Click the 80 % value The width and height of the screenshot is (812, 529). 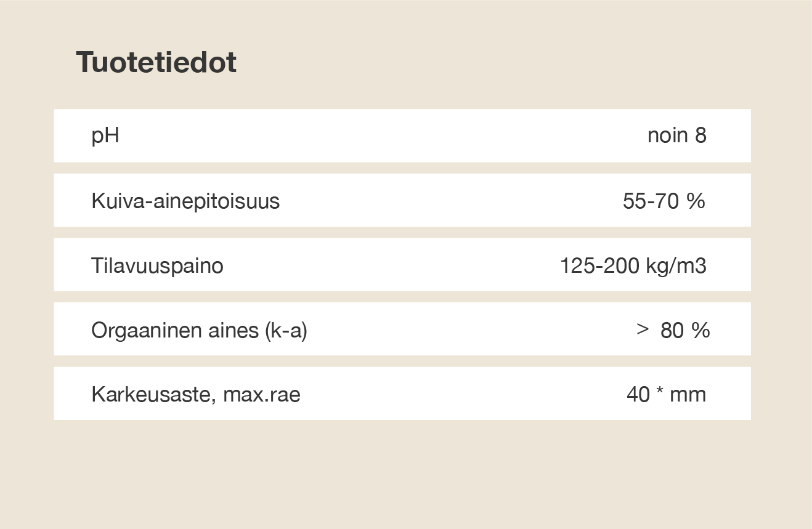click(685, 331)
